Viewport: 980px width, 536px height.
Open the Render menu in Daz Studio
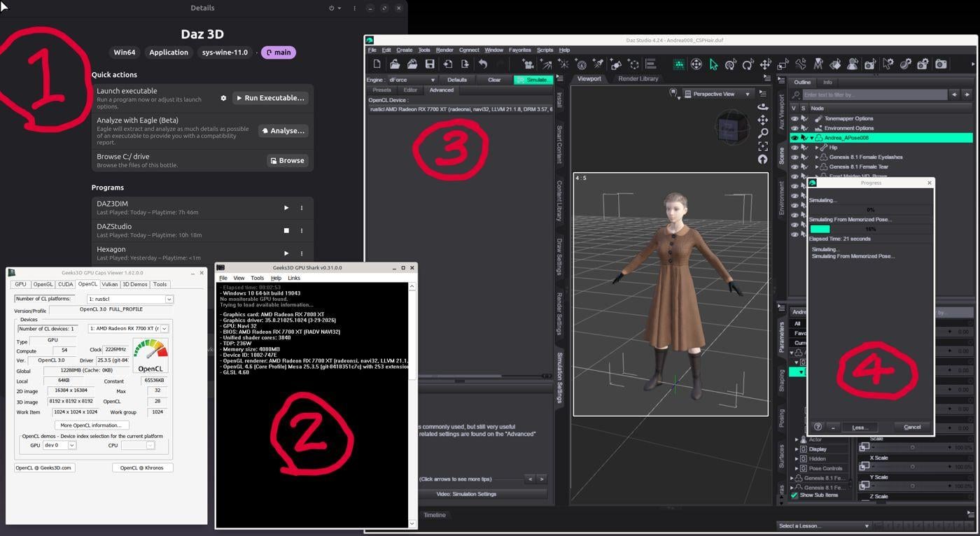[x=444, y=50]
